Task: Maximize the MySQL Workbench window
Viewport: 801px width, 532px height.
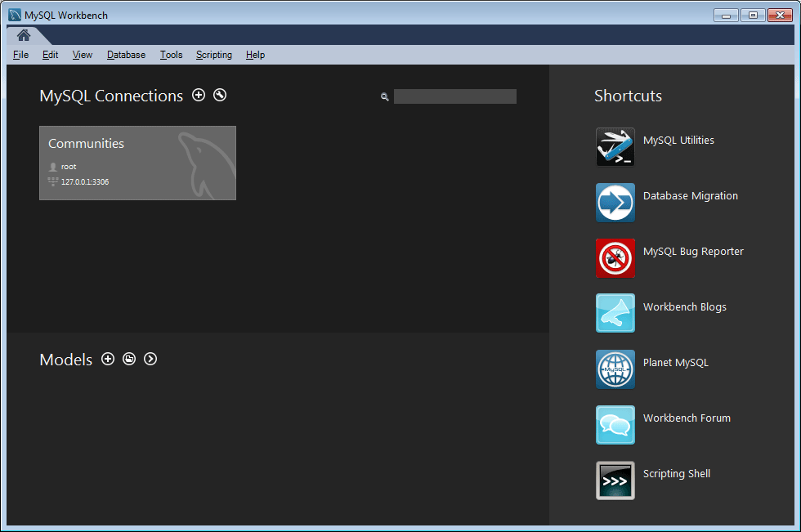Action: point(753,16)
